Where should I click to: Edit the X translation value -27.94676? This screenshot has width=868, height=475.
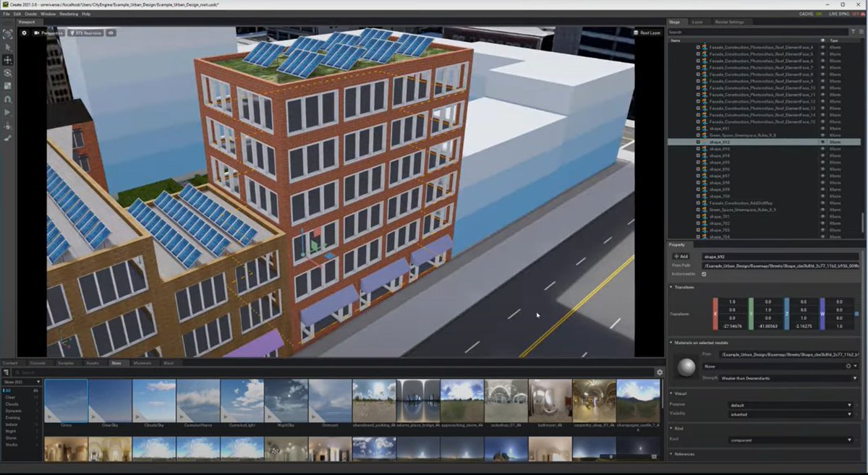pos(732,326)
